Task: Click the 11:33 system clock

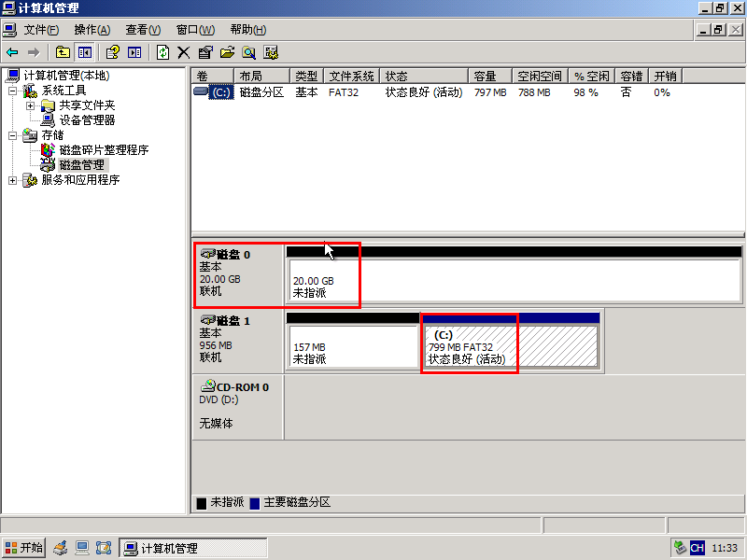Action: (x=725, y=548)
